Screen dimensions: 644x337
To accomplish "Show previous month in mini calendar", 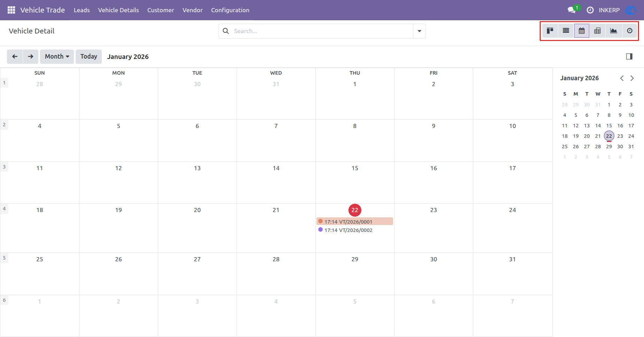I will tap(622, 78).
